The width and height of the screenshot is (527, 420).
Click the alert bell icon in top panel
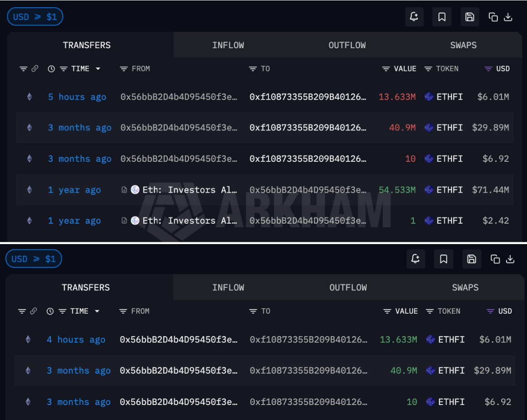tap(414, 16)
